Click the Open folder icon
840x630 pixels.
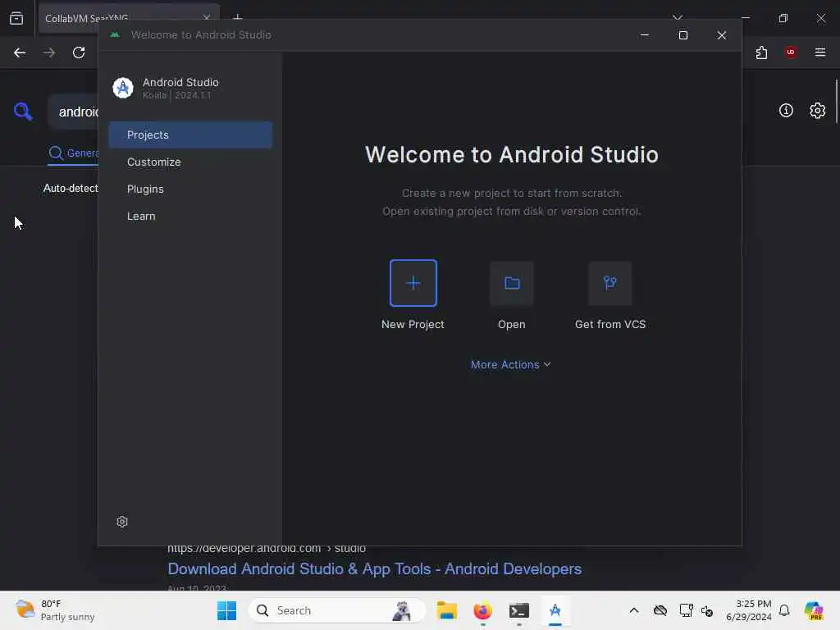pyautogui.click(x=512, y=283)
